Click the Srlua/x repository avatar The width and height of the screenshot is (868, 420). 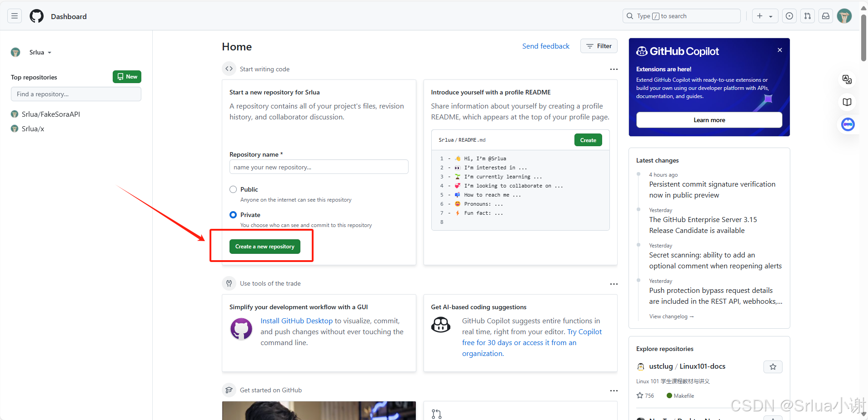click(15, 129)
